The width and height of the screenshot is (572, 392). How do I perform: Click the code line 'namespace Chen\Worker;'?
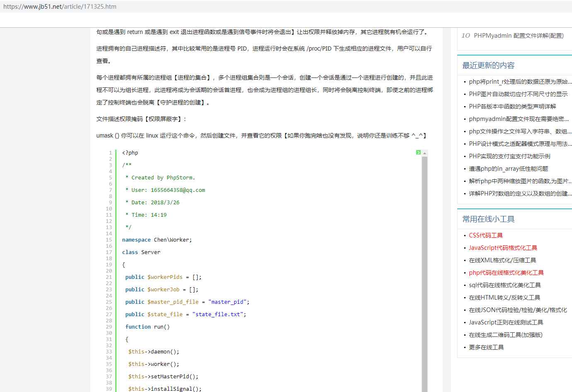point(157,240)
